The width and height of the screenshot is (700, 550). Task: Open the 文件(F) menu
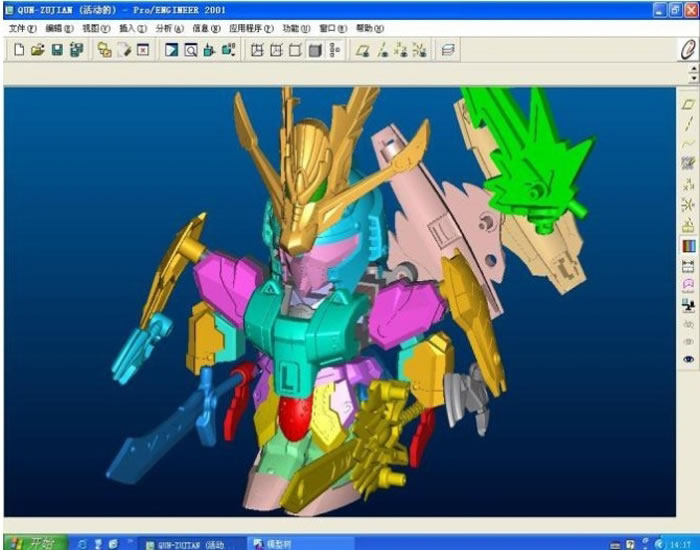[22, 29]
